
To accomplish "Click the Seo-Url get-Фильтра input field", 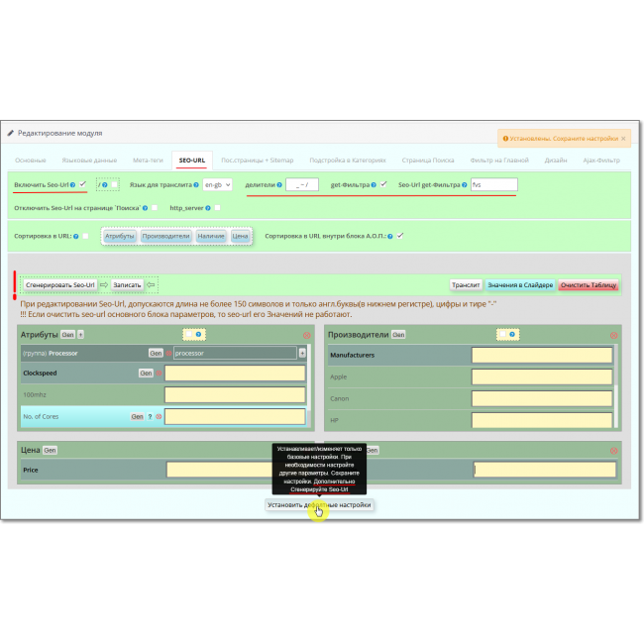I will (493, 185).
